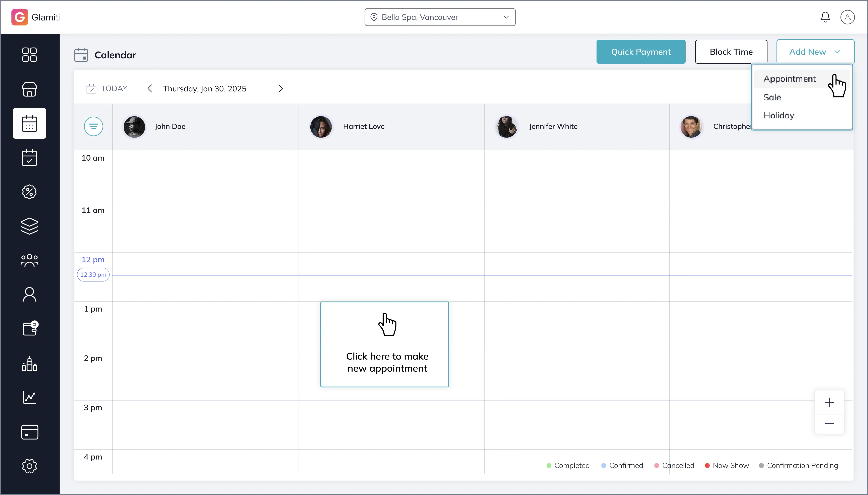This screenshot has height=495, width=868.
Task: Open the line chart reports icon
Action: pos(29,397)
